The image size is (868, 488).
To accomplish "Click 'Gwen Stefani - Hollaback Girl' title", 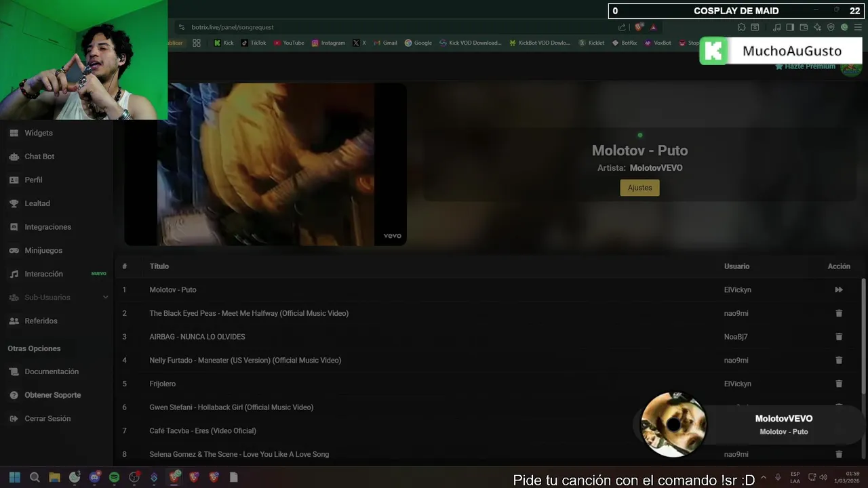I will coord(231,407).
